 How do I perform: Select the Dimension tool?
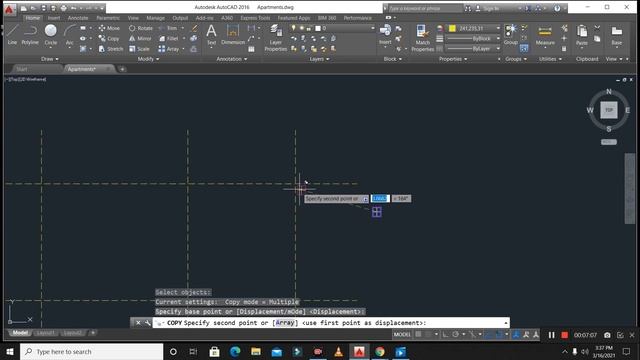click(x=233, y=34)
